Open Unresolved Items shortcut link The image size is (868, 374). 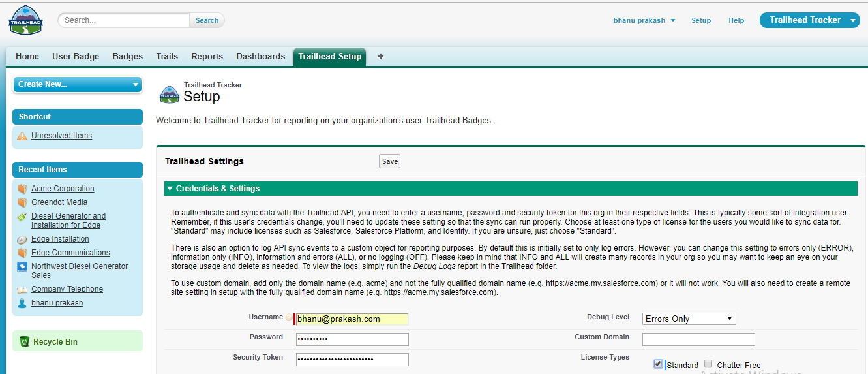62,136
